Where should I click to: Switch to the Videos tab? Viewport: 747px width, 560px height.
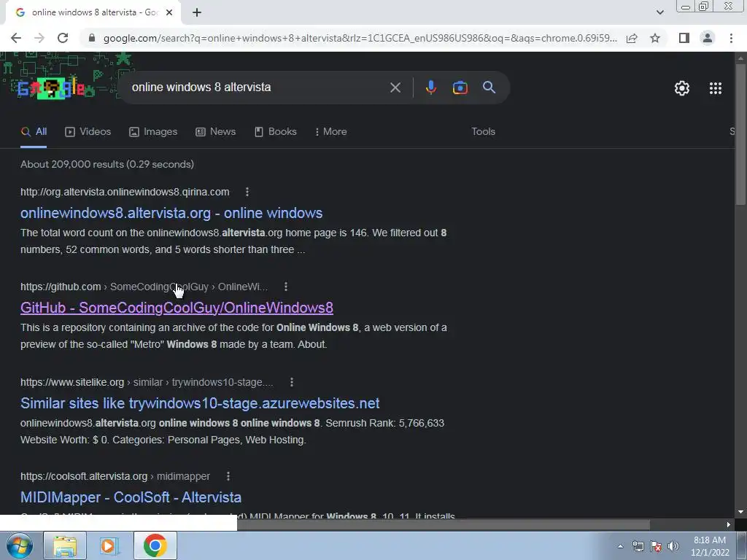[88, 132]
